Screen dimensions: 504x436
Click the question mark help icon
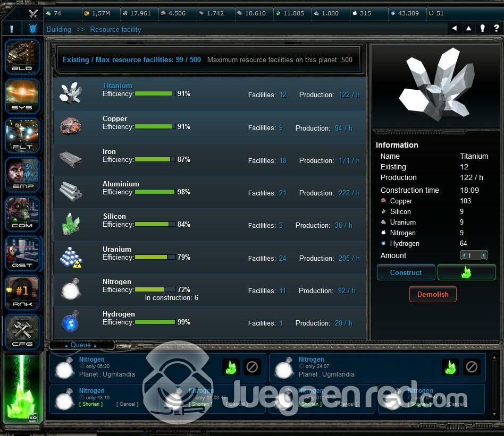coord(495,29)
